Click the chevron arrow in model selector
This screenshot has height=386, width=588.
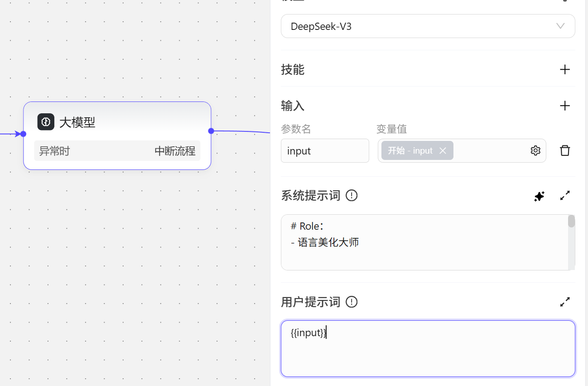(x=560, y=26)
